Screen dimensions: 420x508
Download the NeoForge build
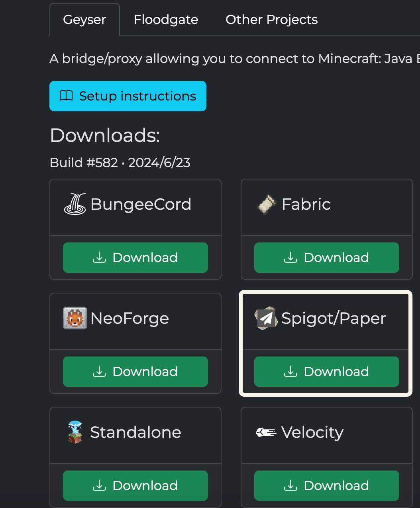click(x=135, y=372)
